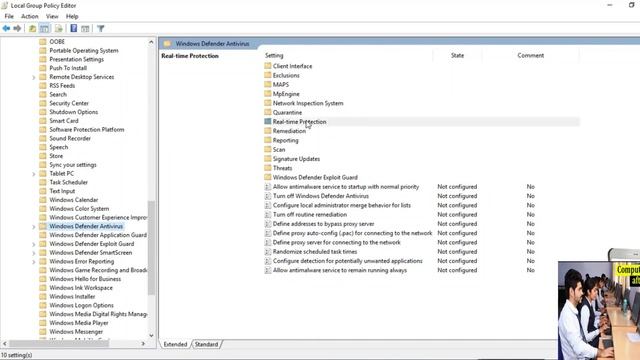Click the Forward arrow toolbar icon
This screenshot has height=360, width=640.
point(17,28)
